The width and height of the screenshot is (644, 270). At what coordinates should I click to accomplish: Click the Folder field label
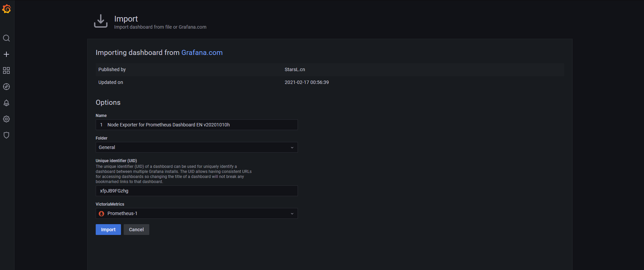click(x=101, y=138)
